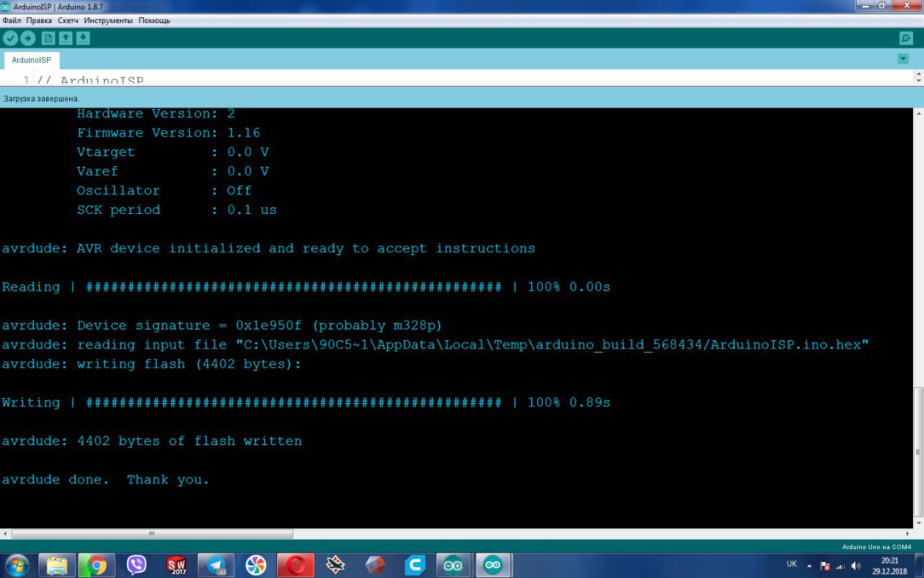Save the sketch with the Save icon

(x=83, y=38)
